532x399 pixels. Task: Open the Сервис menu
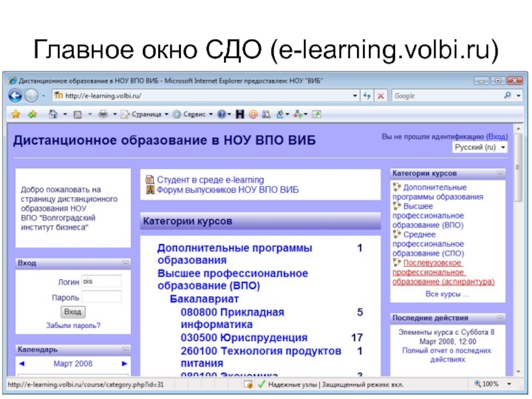coord(193,114)
